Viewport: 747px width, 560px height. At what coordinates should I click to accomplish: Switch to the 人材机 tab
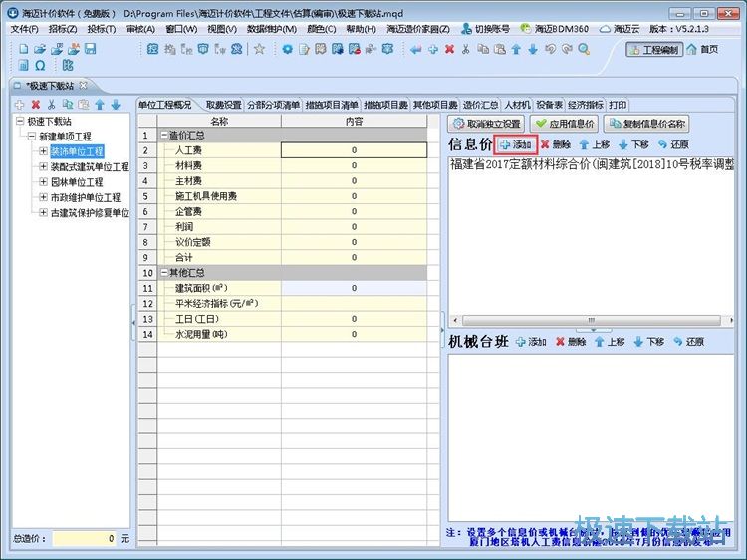pos(517,105)
